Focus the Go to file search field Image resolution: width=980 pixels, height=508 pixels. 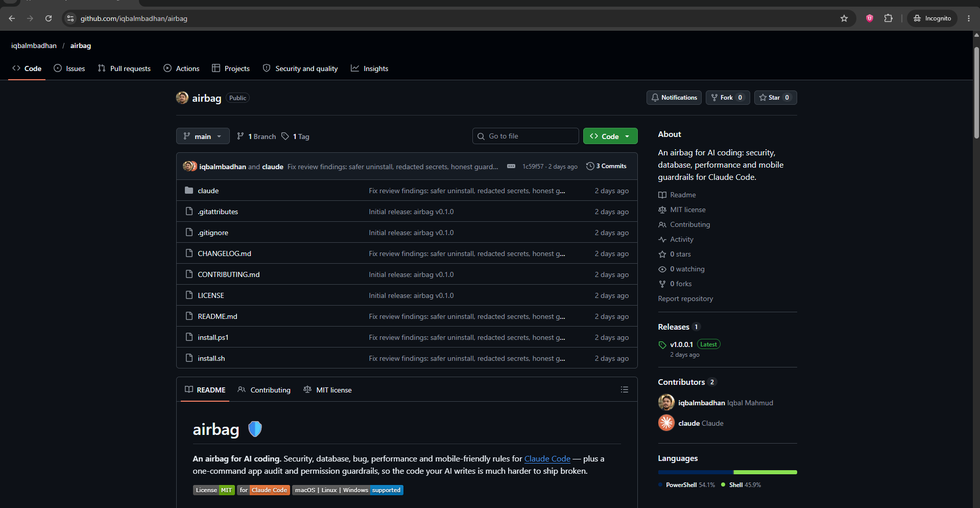[x=525, y=136]
